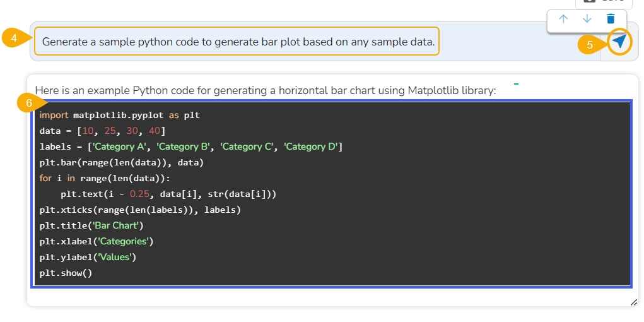Move the cell up with up arrow
The height and width of the screenshot is (322, 644).
click(x=563, y=19)
